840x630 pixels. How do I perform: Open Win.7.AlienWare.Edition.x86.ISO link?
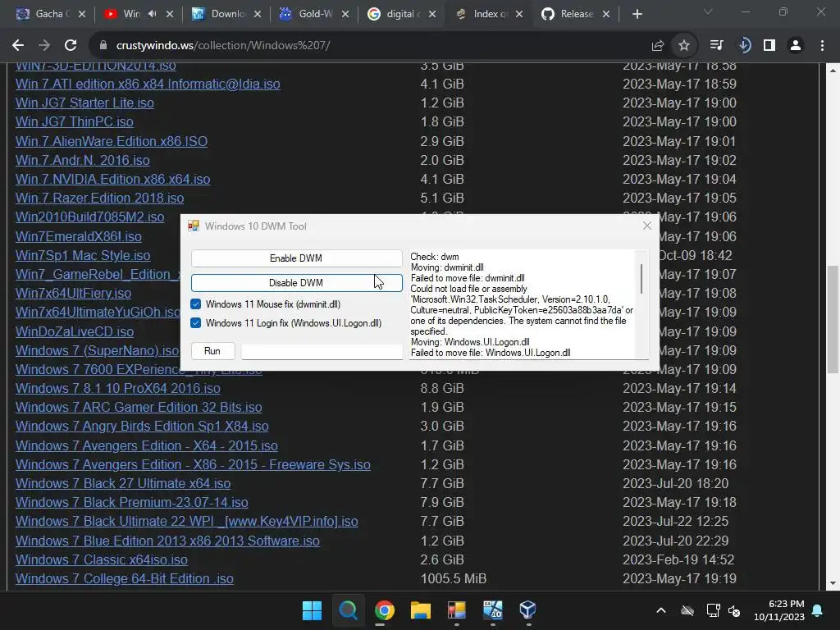click(x=112, y=141)
